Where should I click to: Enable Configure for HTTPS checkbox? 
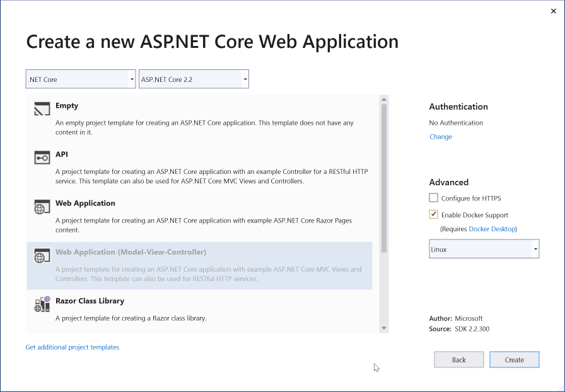(x=433, y=198)
